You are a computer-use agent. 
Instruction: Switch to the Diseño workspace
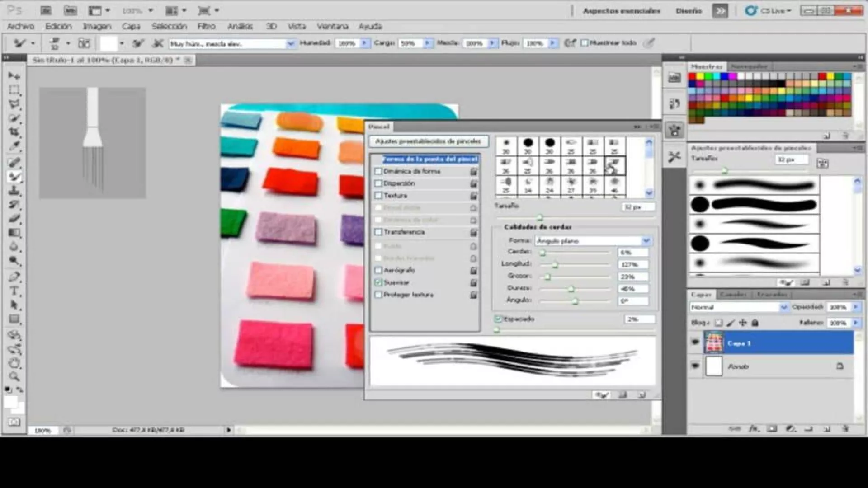689,11
